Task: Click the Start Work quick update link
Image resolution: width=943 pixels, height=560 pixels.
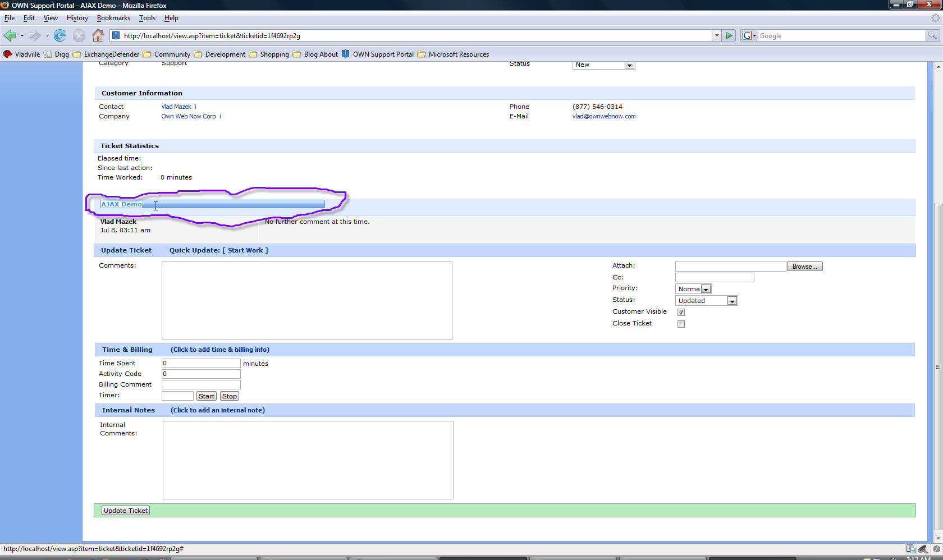Action: [x=245, y=250]
